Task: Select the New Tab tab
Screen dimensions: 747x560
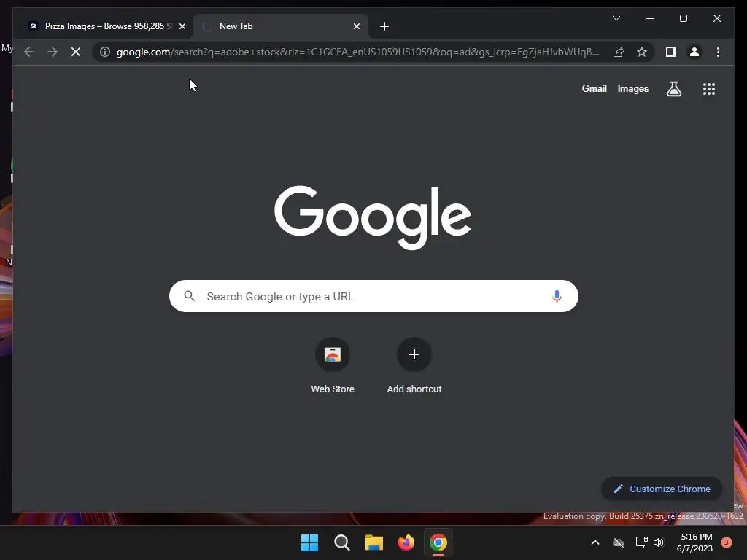Action: point(281,26)
